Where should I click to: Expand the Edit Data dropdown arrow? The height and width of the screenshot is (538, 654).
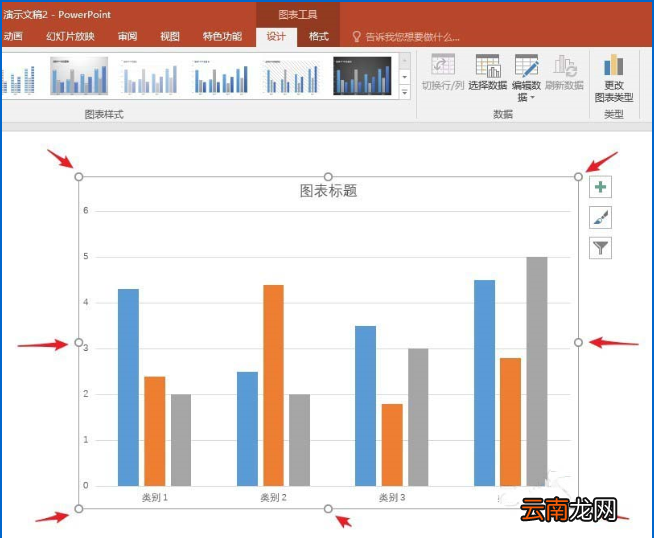[x=532, y=98]
